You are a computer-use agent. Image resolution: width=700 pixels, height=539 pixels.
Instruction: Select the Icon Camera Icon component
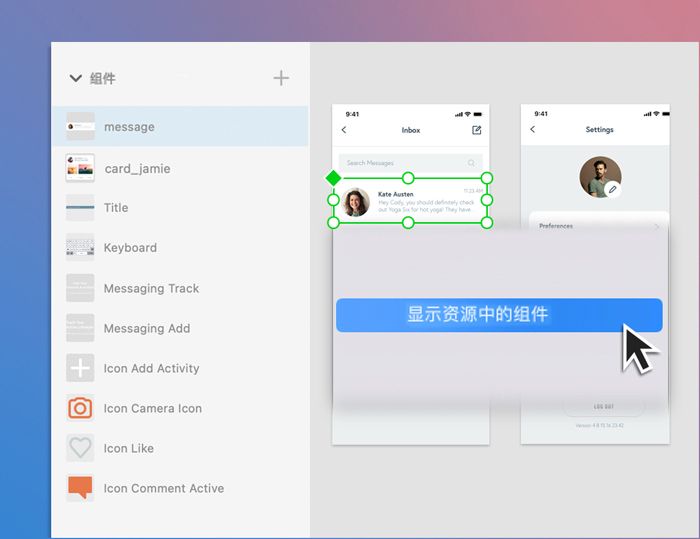tap(180, 408)
